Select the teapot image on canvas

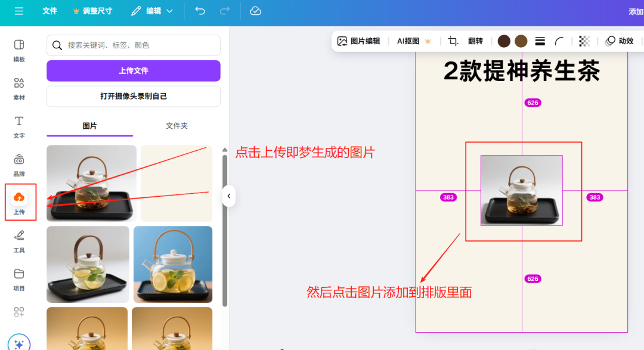tap(522, 191)
